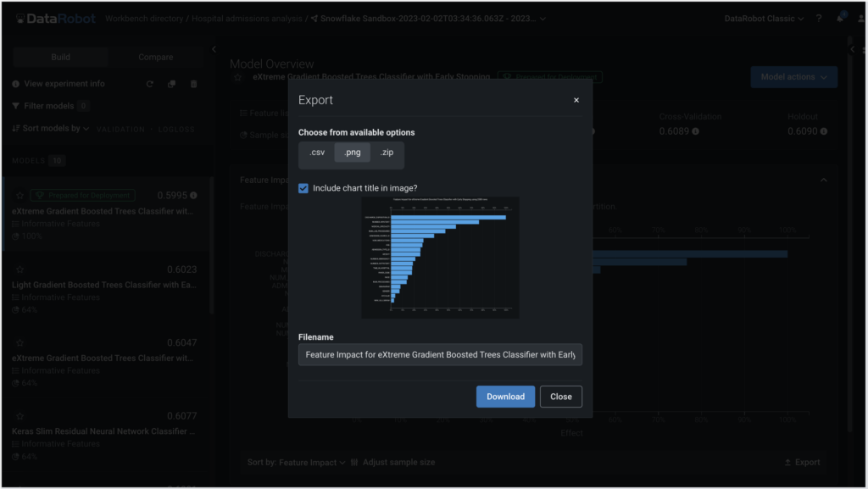Switch to the Build tab
The height and width of the screenshot is (489, 868).
pyautogui.click(x=60, y=57)
